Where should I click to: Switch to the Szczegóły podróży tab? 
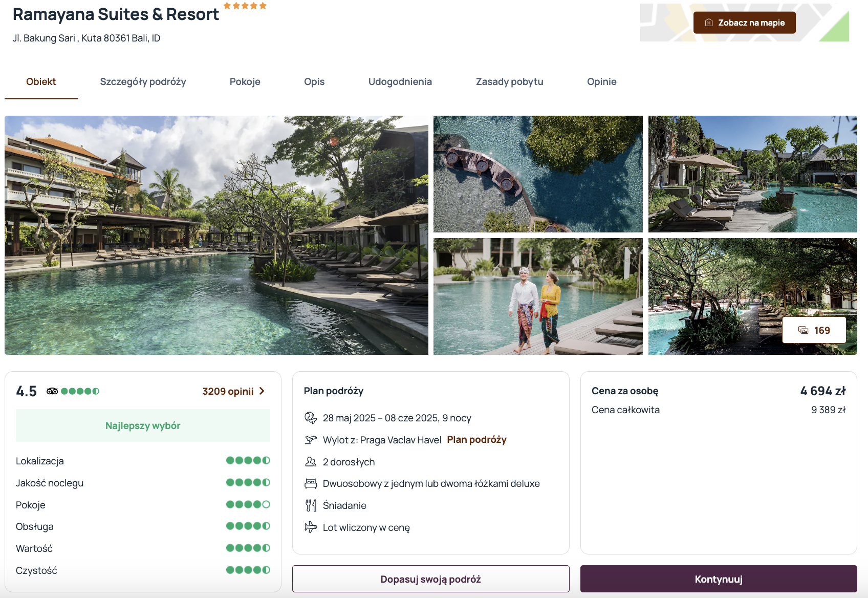tap(143, 82)
